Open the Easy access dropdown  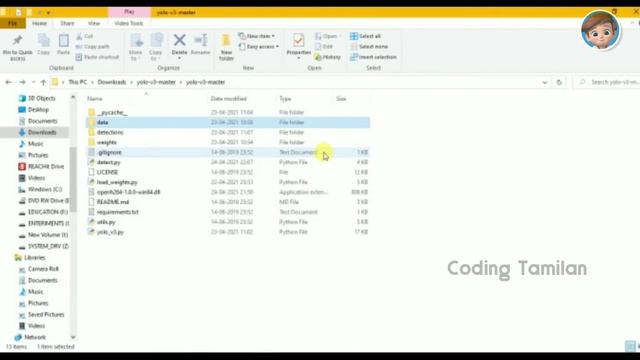click(x=258, y=47)
